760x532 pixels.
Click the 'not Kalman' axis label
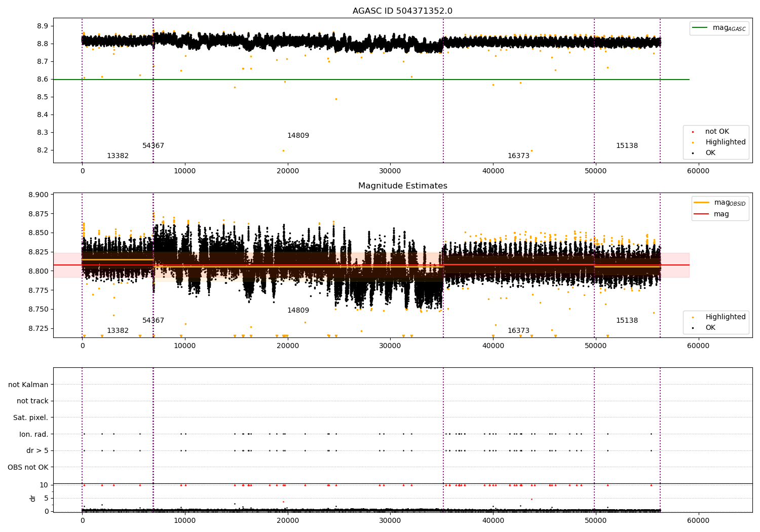point(28,385)
